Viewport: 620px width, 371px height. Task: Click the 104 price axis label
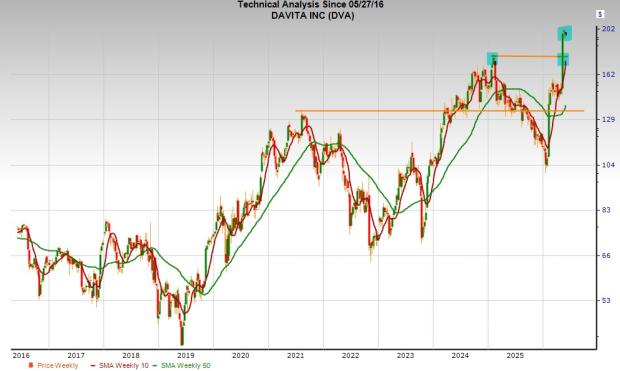click(608, 165)
